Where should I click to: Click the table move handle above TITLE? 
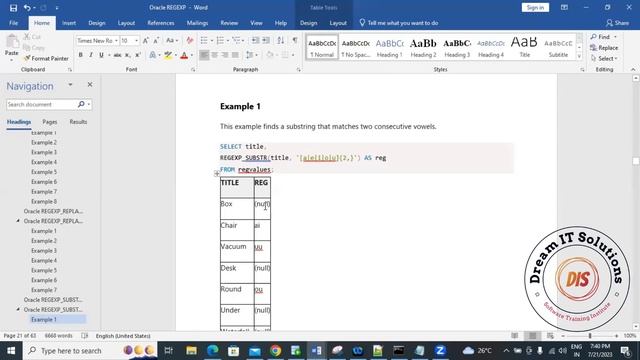pyautogui.click(x=217, y=173)
